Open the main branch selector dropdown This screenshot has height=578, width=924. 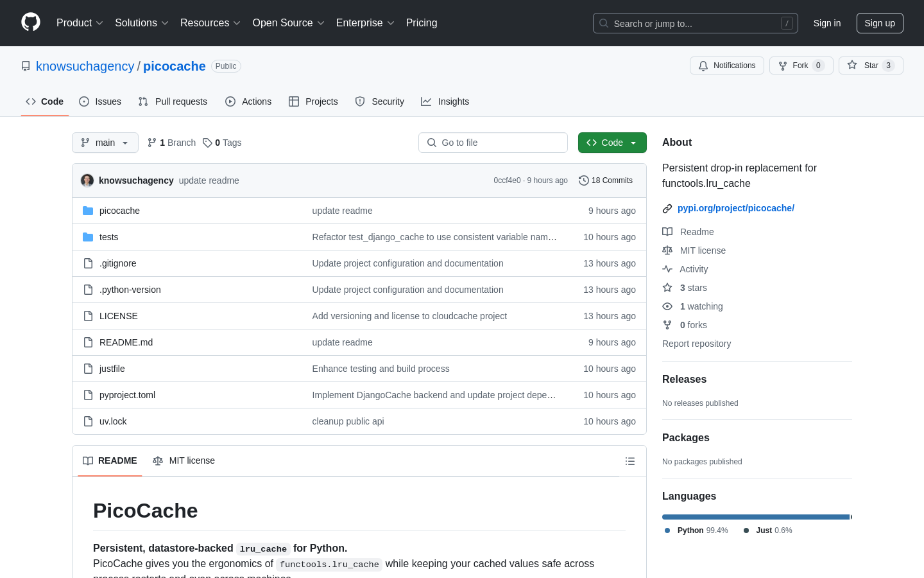tap(105, 143)
